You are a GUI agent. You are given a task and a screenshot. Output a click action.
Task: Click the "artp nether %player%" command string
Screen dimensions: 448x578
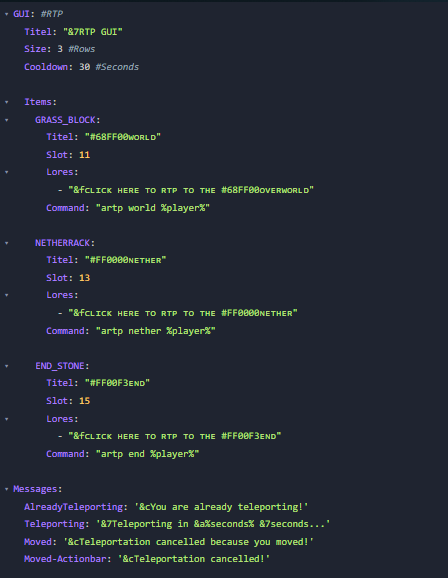(156, 331)
